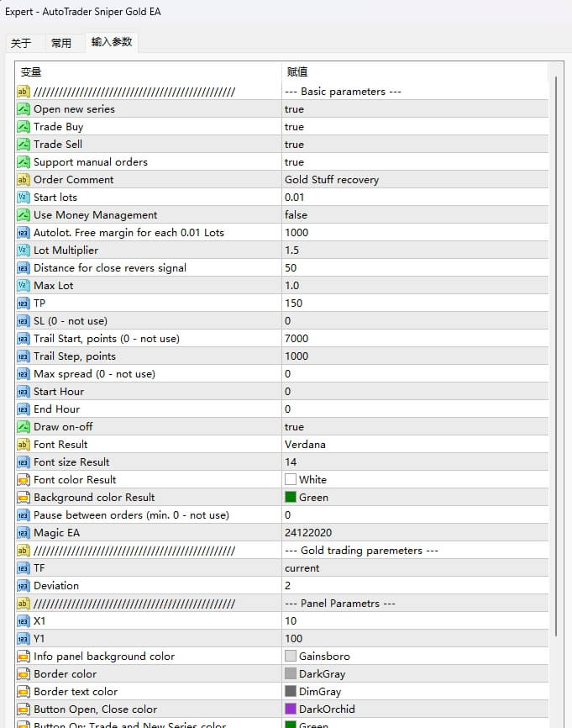Click the 变量 column header
This screenshot has width=572, height=728.
point(149,72)
